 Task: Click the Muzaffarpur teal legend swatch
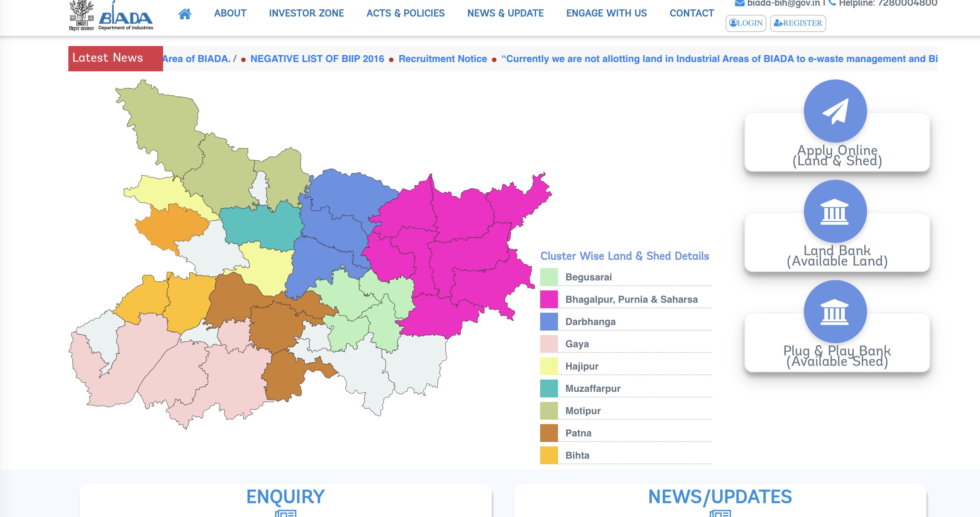(549, 388)
